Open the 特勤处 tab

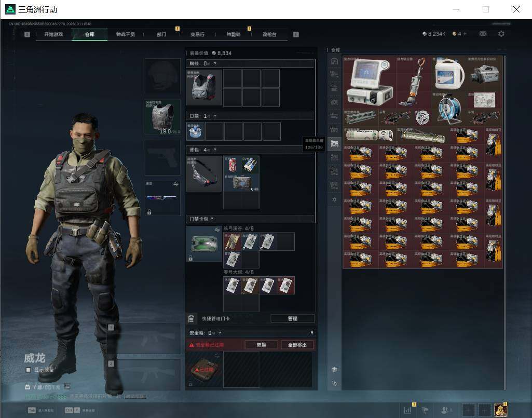tap(234, 34)
